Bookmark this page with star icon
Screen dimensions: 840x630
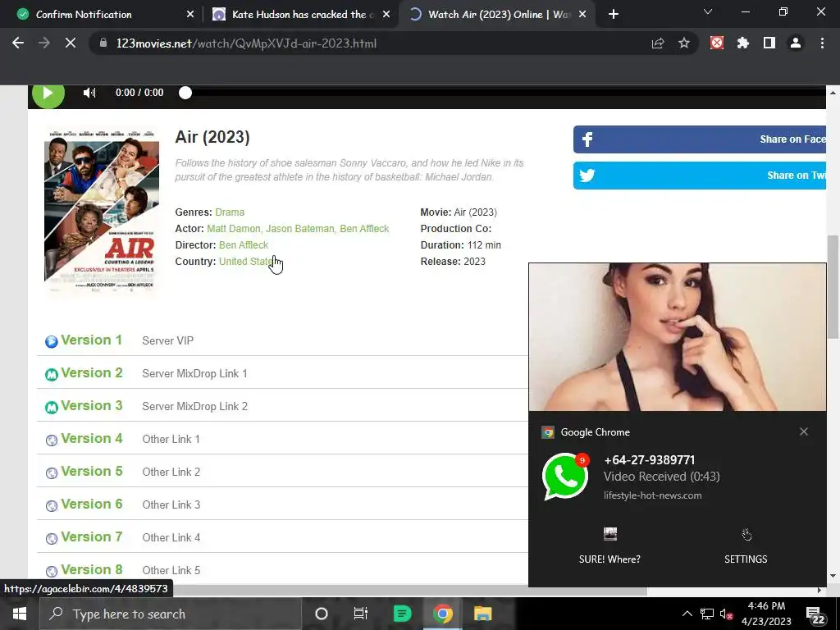[684, 43]
